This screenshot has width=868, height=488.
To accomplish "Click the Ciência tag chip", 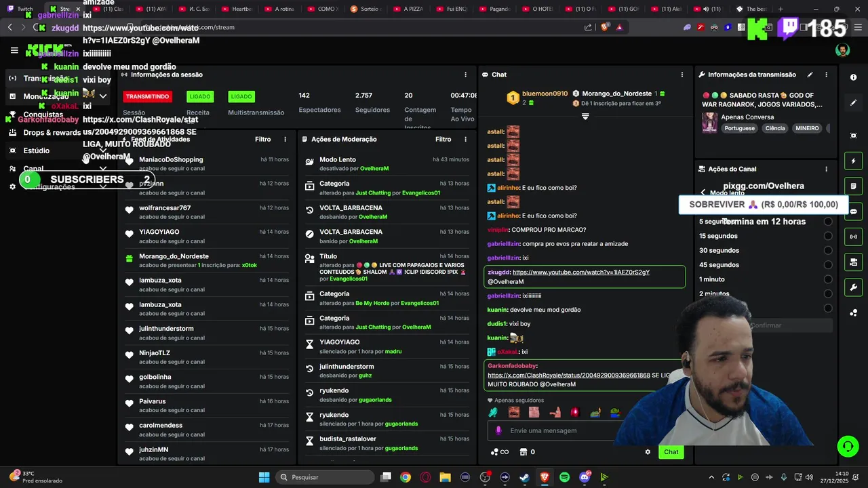I will pos(775,128).
